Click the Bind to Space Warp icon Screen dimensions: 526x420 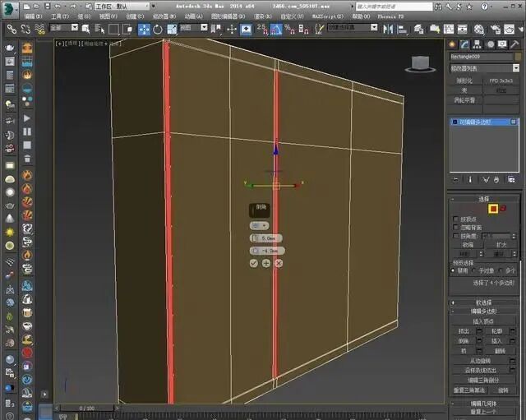pos(40,30)
